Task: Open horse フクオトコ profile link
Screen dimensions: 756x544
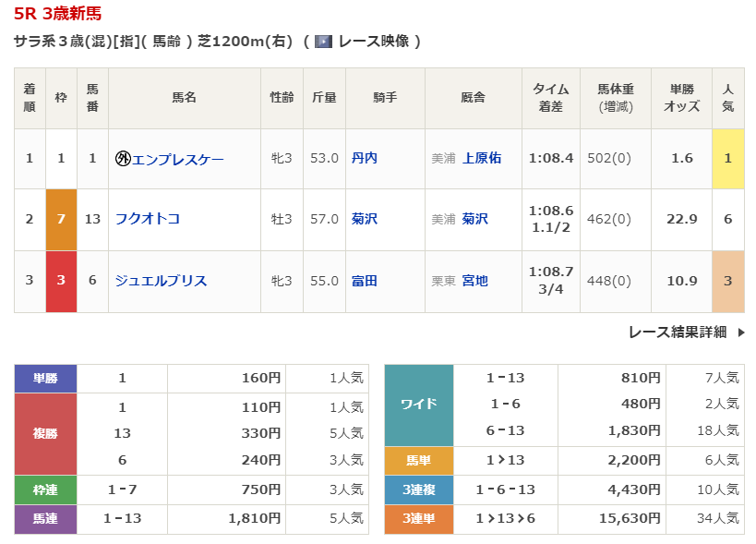Action: 147,219
